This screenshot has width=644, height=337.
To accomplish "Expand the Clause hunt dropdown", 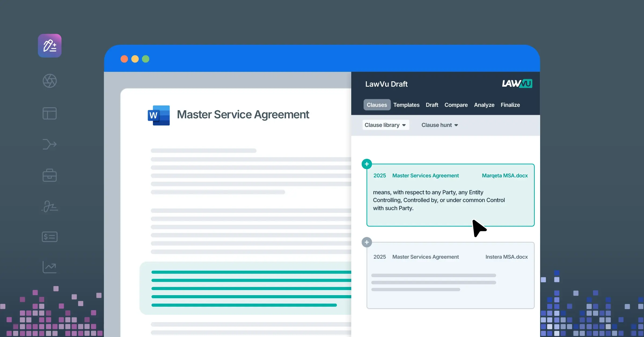I will coord(439,125).
